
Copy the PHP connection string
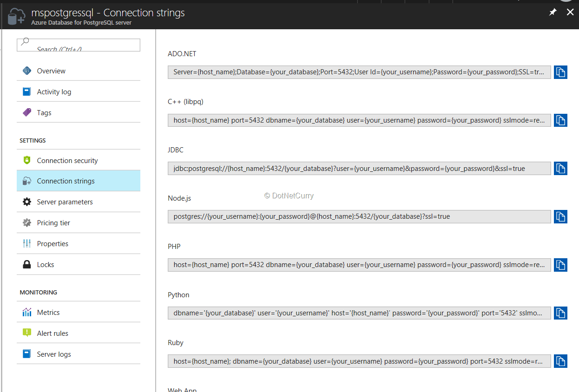pos(560,265)
